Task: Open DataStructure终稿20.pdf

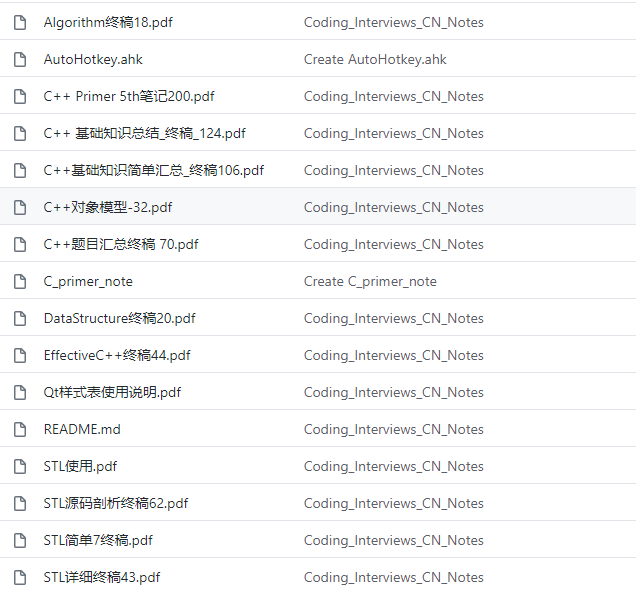Action: pos(120,318)
